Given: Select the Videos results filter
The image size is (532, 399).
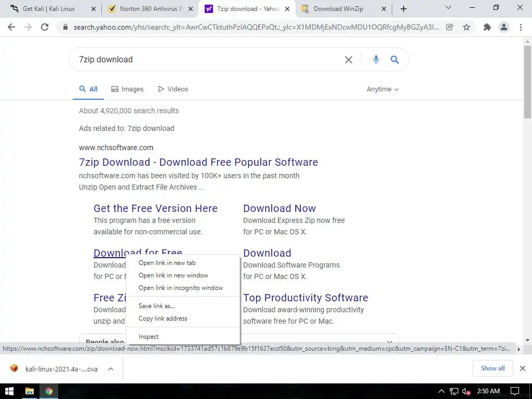Looking at the screenshot, I should 173,89.
